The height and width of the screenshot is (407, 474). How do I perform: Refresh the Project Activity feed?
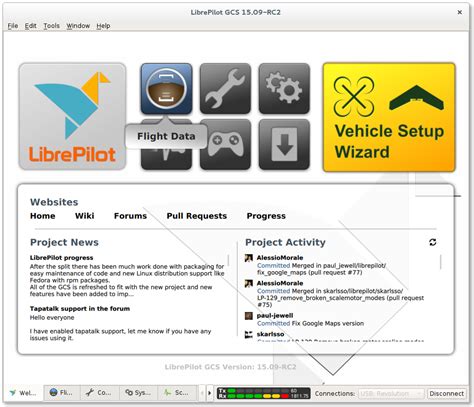tap(433, 242)
